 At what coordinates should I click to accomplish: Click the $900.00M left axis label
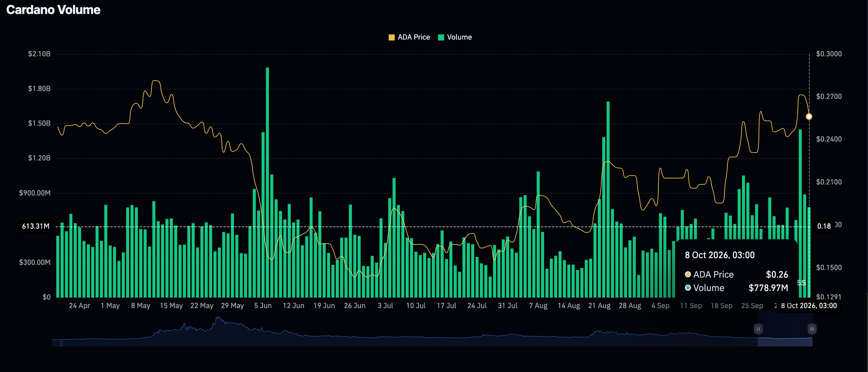click(x=35, y=193)
